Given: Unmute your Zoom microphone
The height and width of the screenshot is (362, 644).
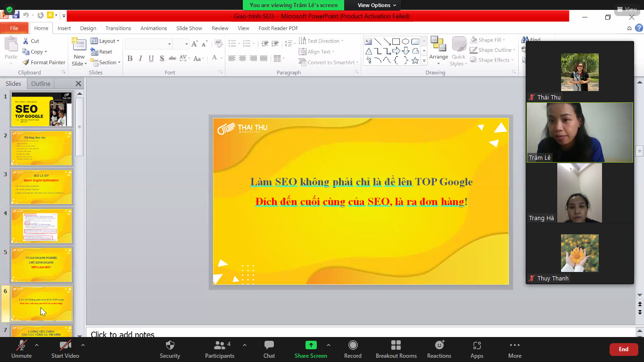Looking at the screenshot, I should pyautogui.click(x=21, y=350).
